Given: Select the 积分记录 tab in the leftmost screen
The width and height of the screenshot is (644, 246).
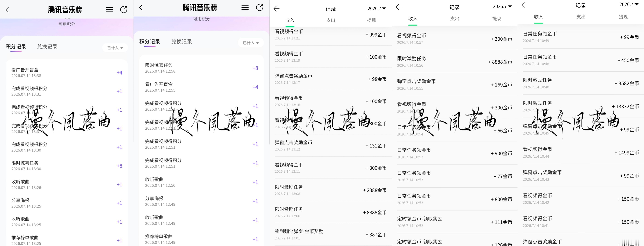Looking at the screenshot, I should point(16,47).
